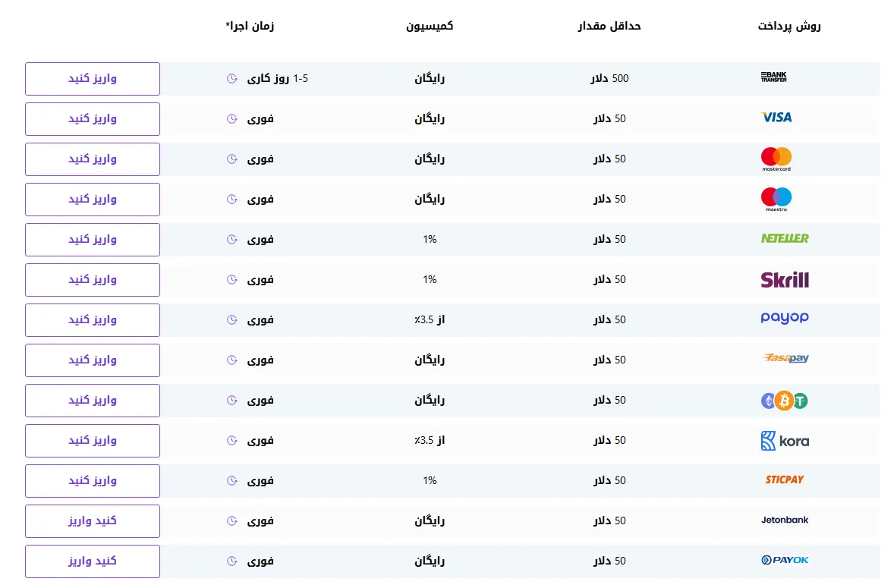This screenshot has height=588, width=894.
Task: Select the Payop logo
Action: tap(785, 318)
